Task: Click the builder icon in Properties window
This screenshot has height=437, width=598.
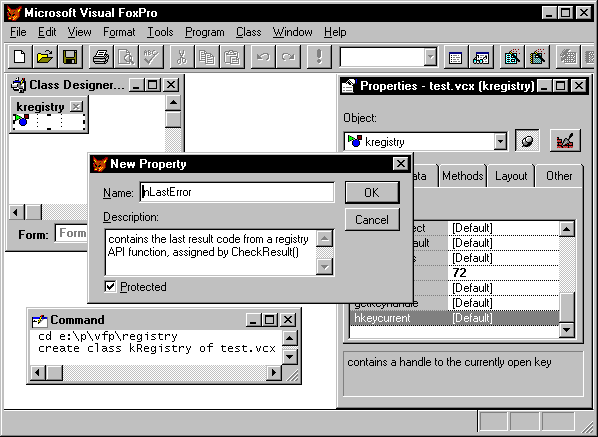Action: tap(565, 141)
